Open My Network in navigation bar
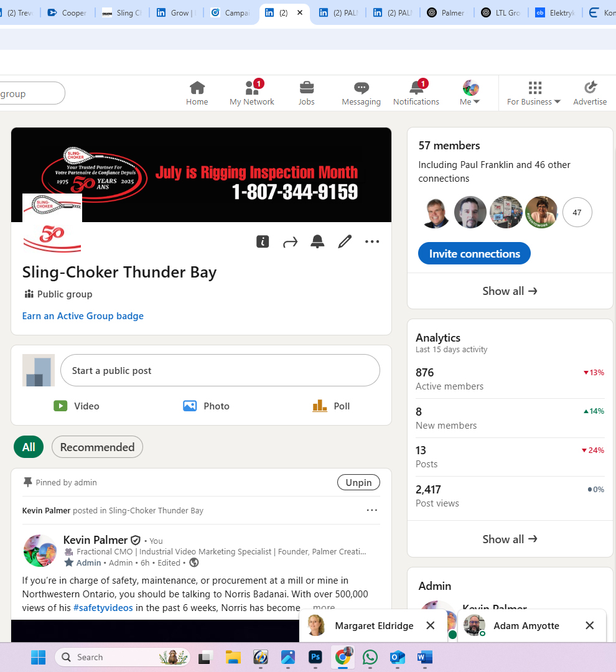 [252, 93]
